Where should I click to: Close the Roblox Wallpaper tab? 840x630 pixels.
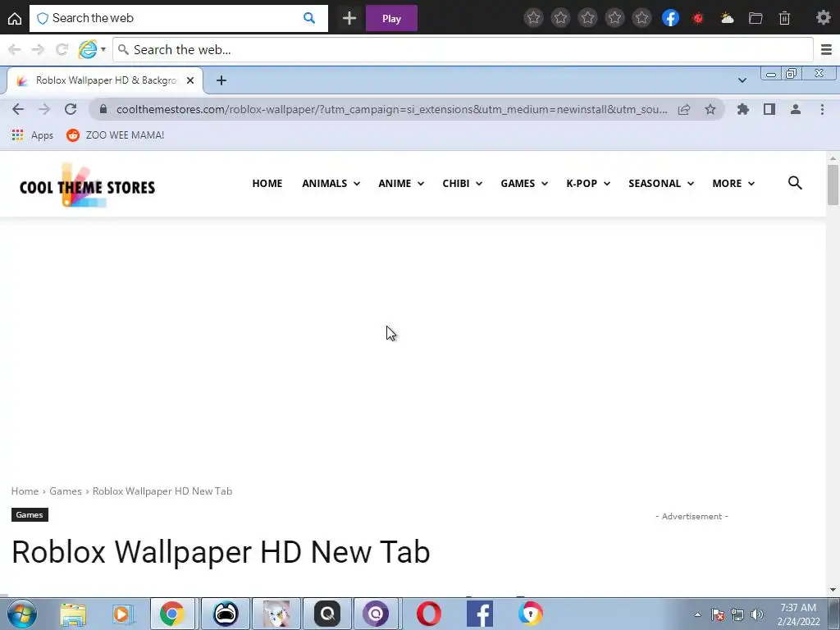tap(190, 80)
